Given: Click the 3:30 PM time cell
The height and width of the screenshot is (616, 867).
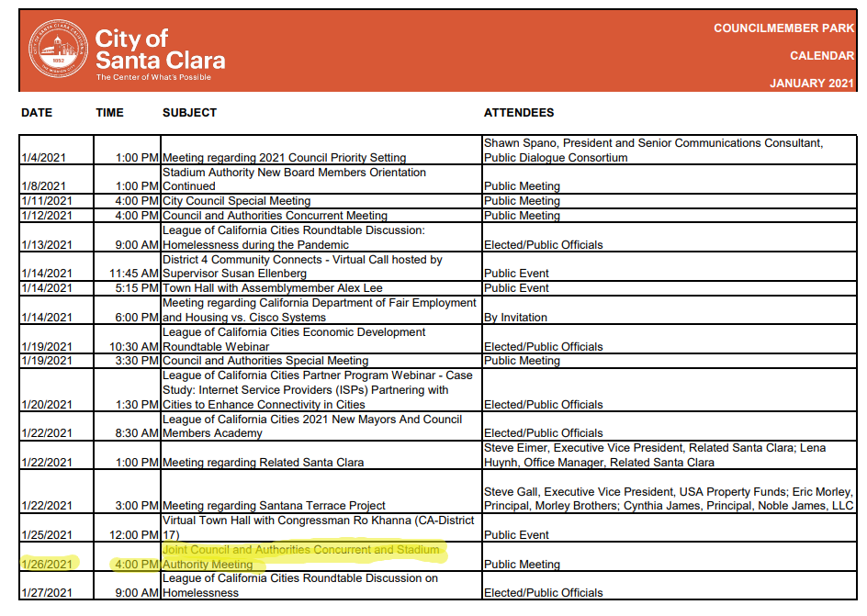Looking at the screenshot, I should pyautogui.click(x=127, y=360).
